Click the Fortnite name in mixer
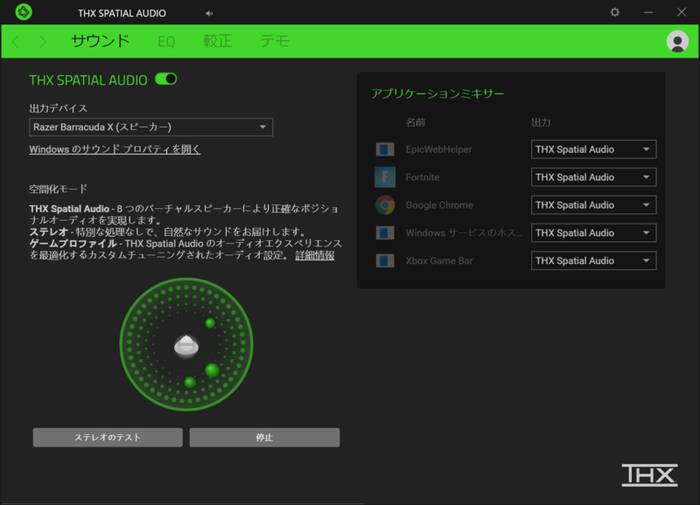Viewport: 700px width, 505px height. [422, 177]
